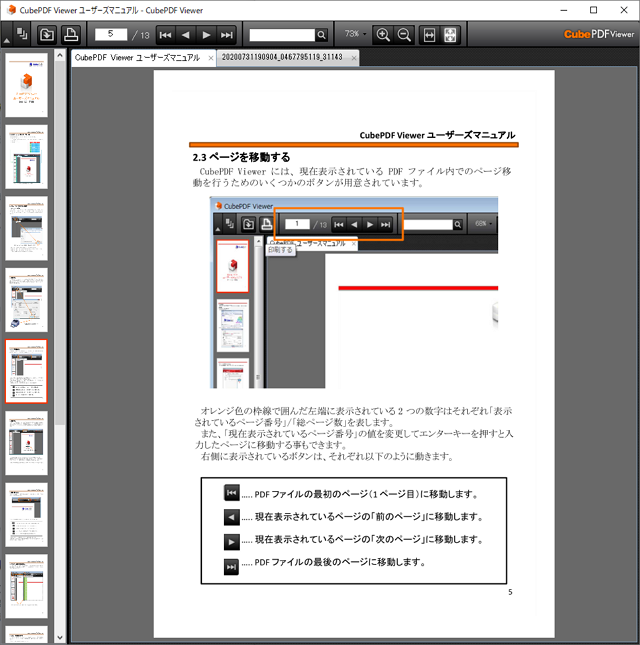Click the print icon in toolbar
The height and width of the screenshot is (645, 640).
[x=71, y=34]
